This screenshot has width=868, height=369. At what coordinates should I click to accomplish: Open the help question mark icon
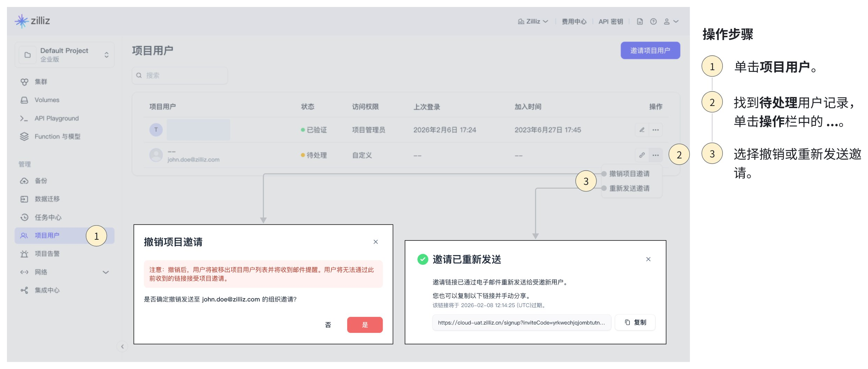(x=653, y=22)
